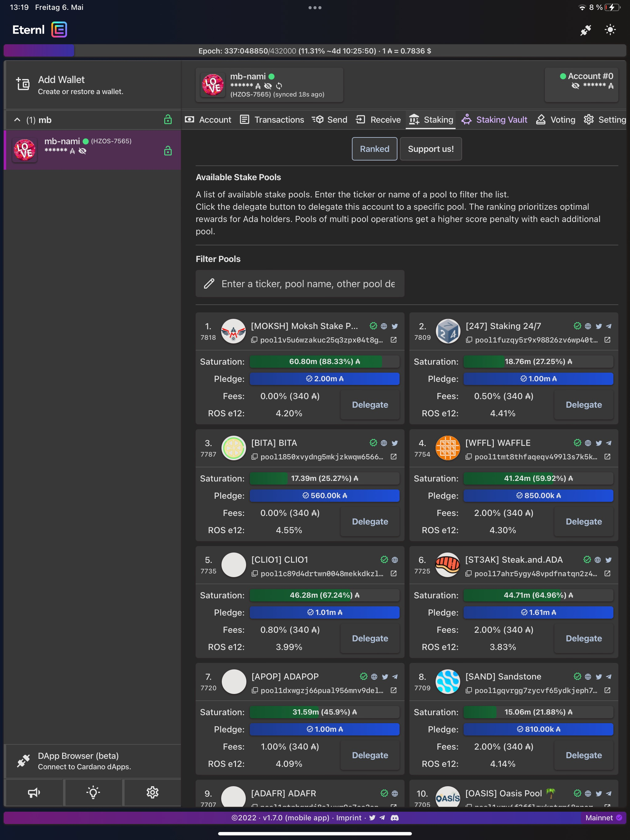This screenshot has height=840, width=630.
Task: Click the BITA pool verified check icon
Action: [x=373, y=443]
